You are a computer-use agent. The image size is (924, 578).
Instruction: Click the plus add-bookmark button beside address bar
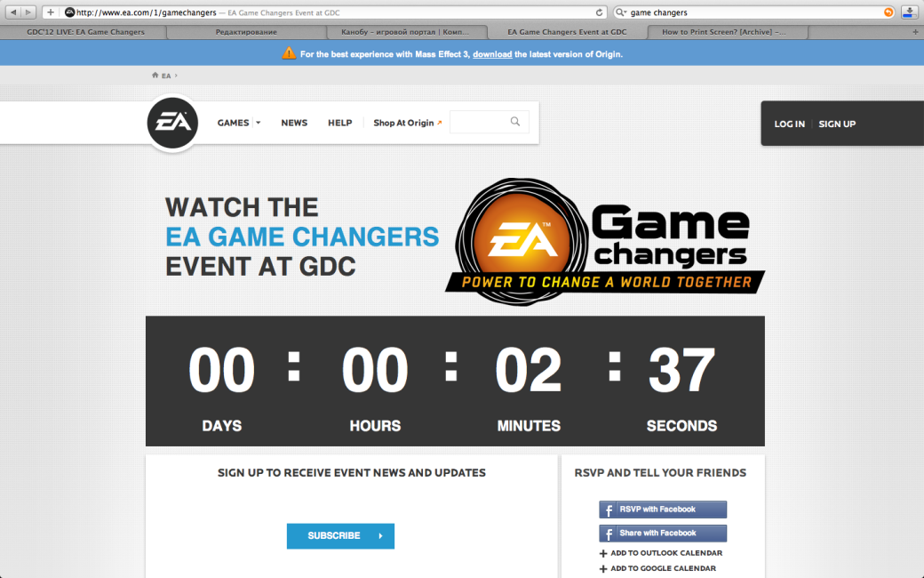[51, 12]
